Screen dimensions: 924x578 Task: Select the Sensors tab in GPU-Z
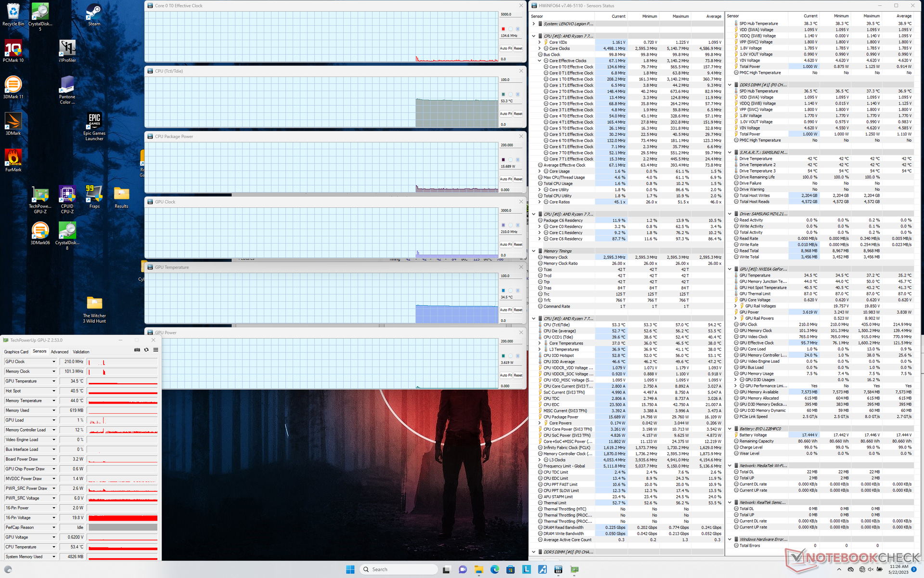(39, 352)
